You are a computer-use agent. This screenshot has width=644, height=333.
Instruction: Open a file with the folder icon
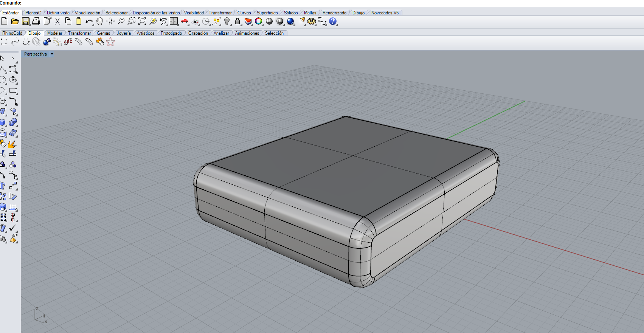[15, 22]
